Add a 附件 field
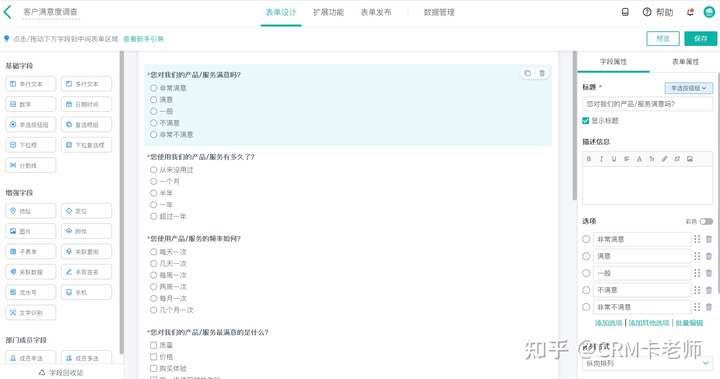The height and width of the screenshot is (379, 720). pos(86,231)
